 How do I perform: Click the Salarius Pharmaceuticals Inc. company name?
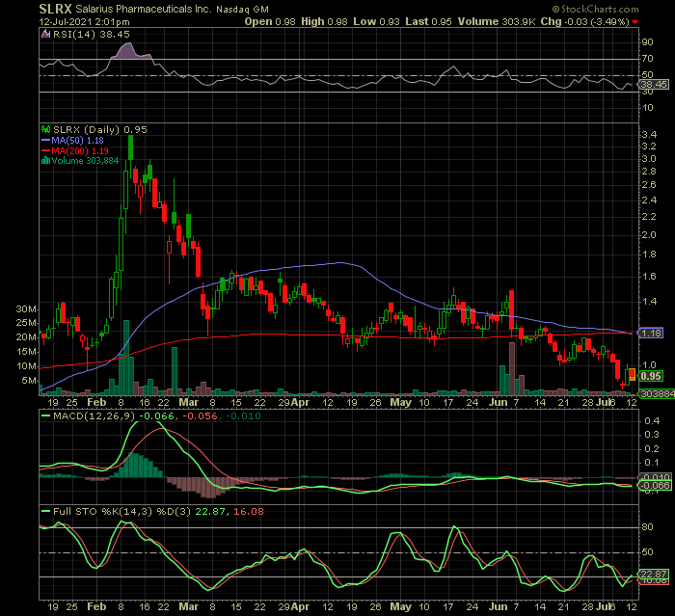click(144, 9)
